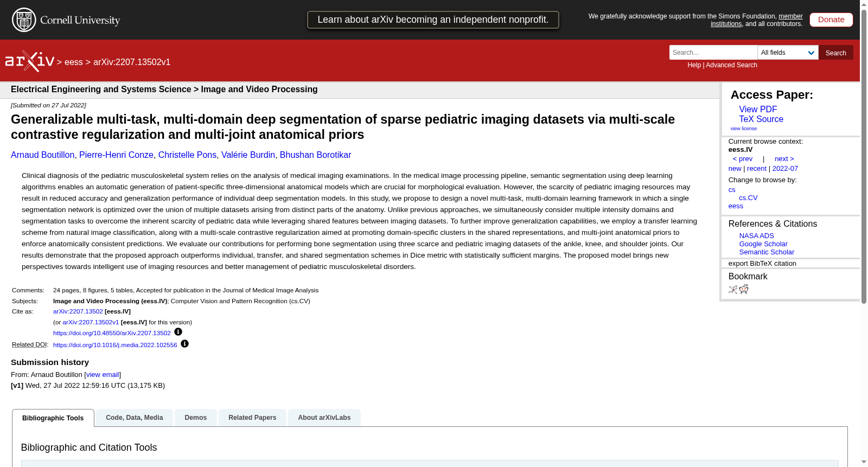This screenshot has height=467, width=868.
Task: Go to the next paper
Action: click(784, 159)
